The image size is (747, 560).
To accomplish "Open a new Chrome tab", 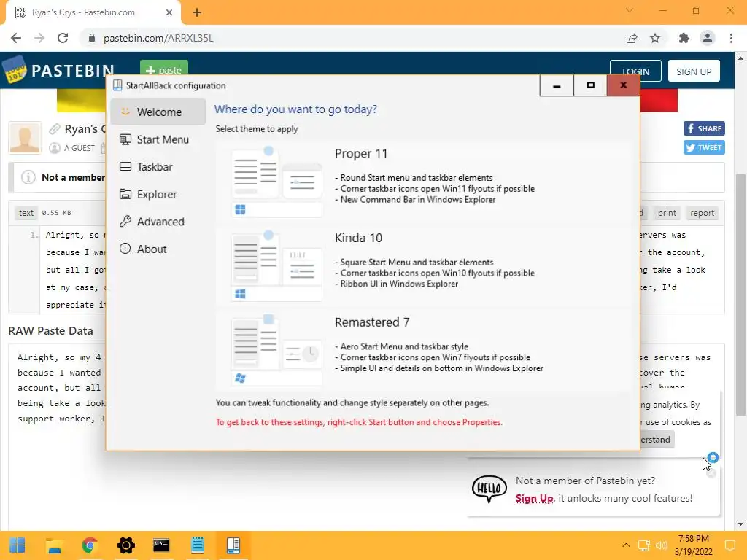I will [197, 12].
